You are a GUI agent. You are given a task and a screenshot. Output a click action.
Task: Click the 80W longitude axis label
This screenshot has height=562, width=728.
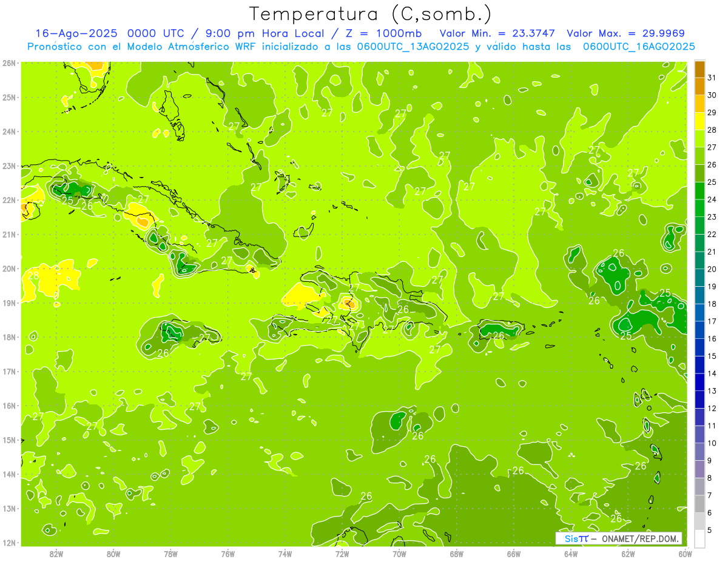pyautogui.click(x=113, y=554)
